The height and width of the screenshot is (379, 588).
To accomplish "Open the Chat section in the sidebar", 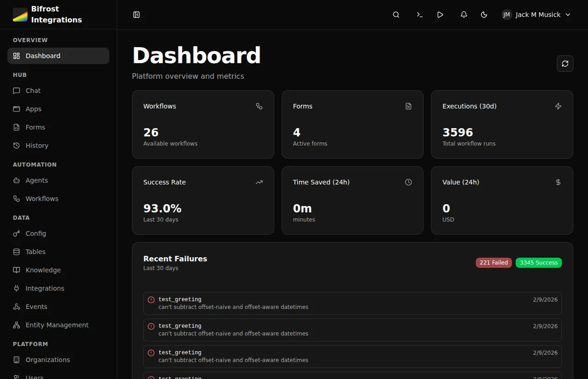I will pyautogui.click(x=32, y=91).
